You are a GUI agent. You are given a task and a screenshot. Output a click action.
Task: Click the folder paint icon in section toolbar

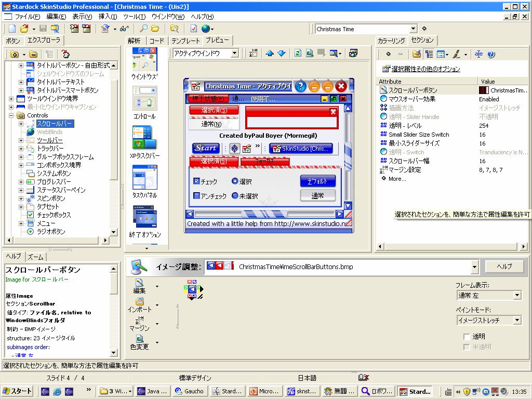[x=417, y=54]
